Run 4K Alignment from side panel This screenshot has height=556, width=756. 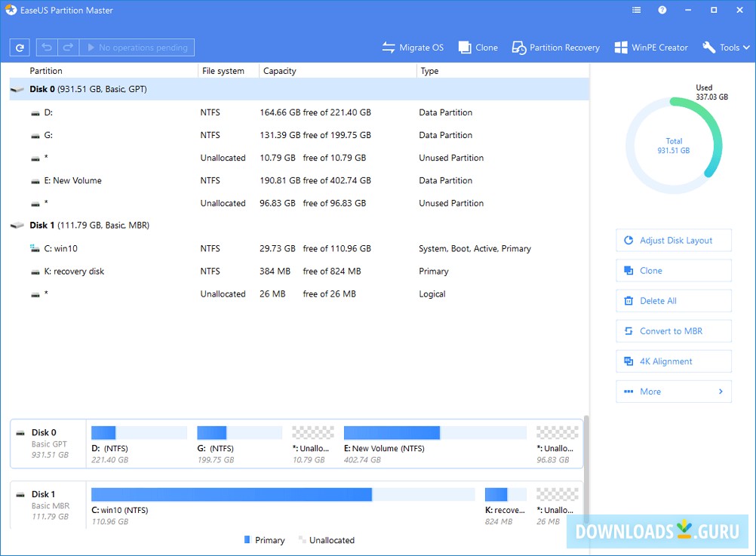(673, 361)
